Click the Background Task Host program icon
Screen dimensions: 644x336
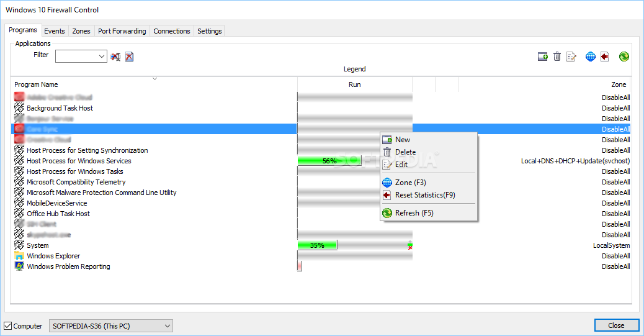point(19,107)
